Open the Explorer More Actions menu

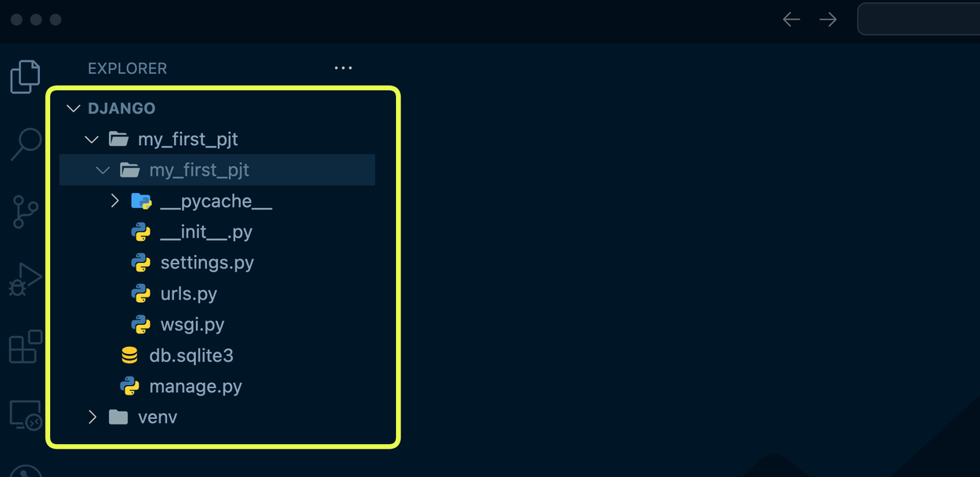pyautogui.click(x=343, y=68)
